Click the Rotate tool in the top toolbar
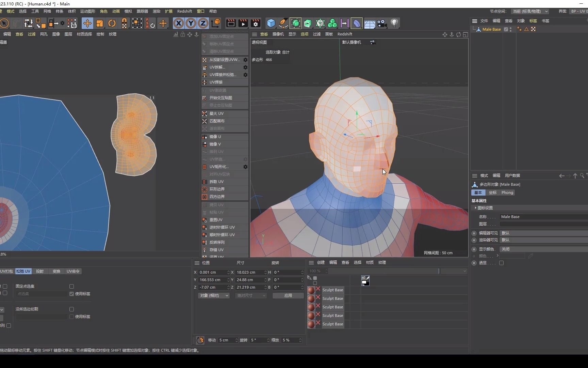588x368 pixels. 112,23
